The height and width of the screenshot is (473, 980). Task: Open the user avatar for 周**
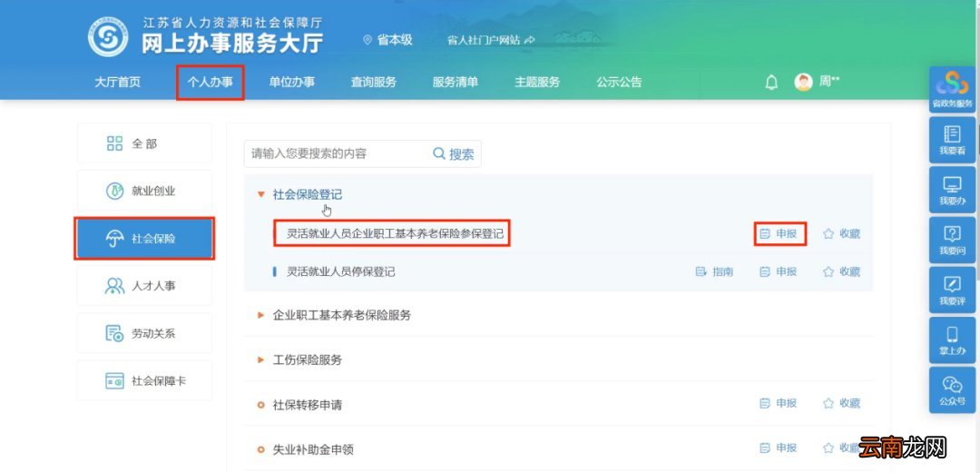coord(803,82)
